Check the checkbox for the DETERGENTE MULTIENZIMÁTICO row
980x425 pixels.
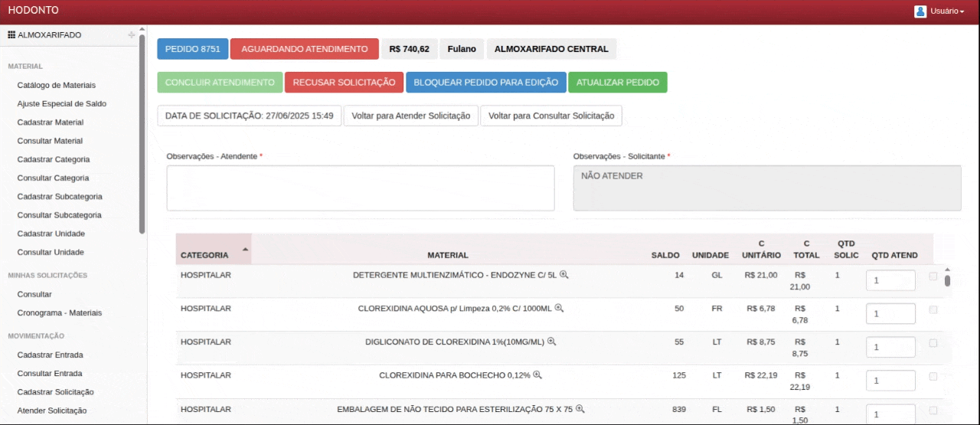click(x=933, y=276)
